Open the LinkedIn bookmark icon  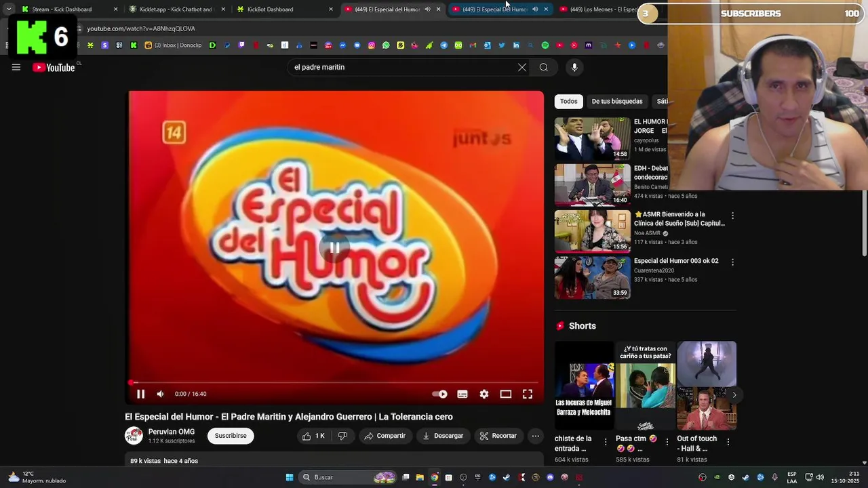pos(516,45)
